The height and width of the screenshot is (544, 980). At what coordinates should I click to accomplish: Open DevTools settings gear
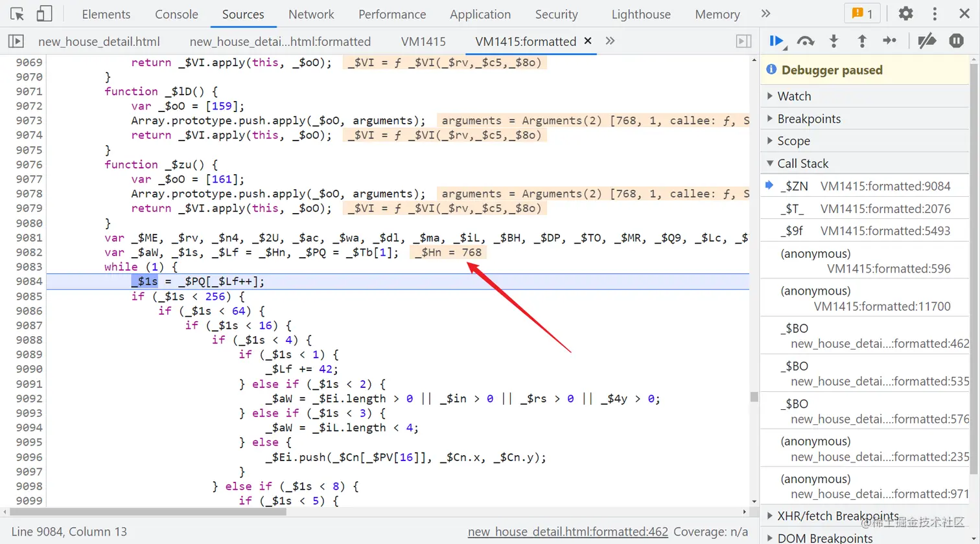905,14
